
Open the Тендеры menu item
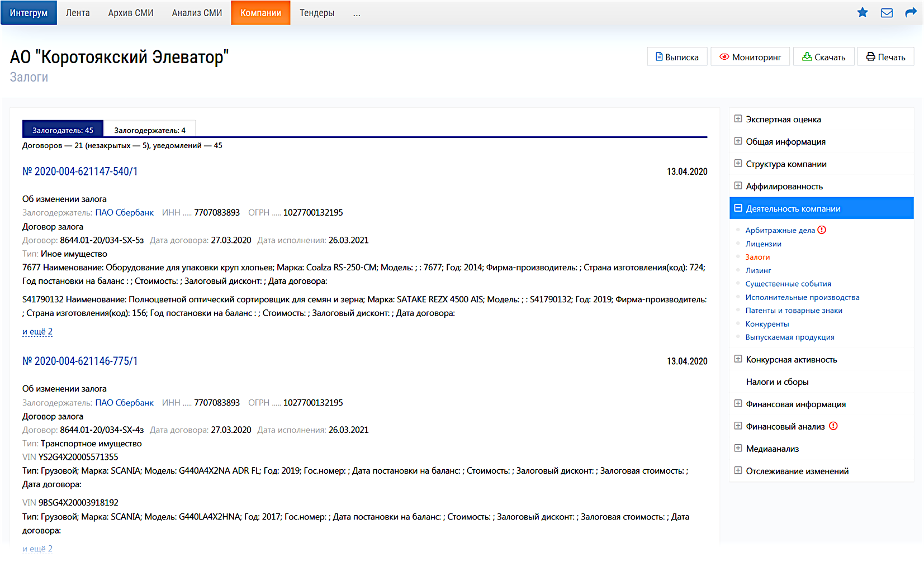[x=317, y=12]
